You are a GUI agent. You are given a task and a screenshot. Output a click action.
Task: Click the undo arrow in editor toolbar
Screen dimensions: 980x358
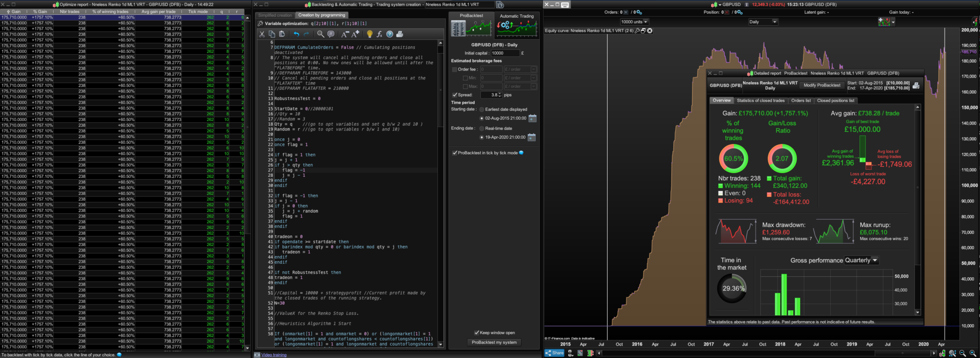296,34
